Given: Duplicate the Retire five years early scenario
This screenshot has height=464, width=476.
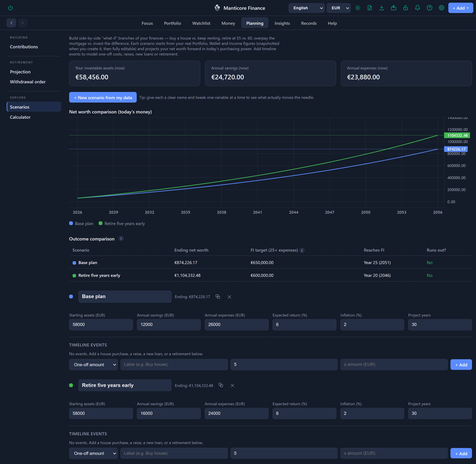Looking at the screenshot, I should (221, 385).
